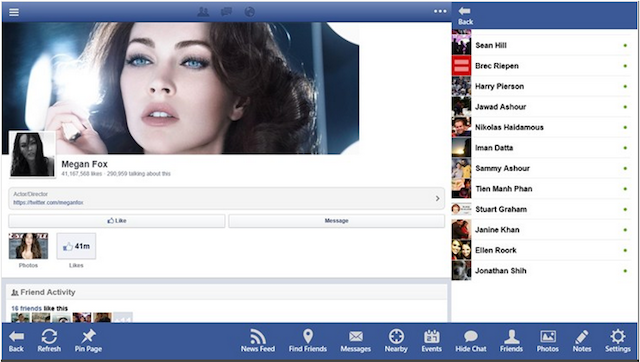Image resolution: width=640 pixels, height=362 pixels.
Task: Chat with Harry Pierson
Action: pyautogui.click(x=541, y=86)
